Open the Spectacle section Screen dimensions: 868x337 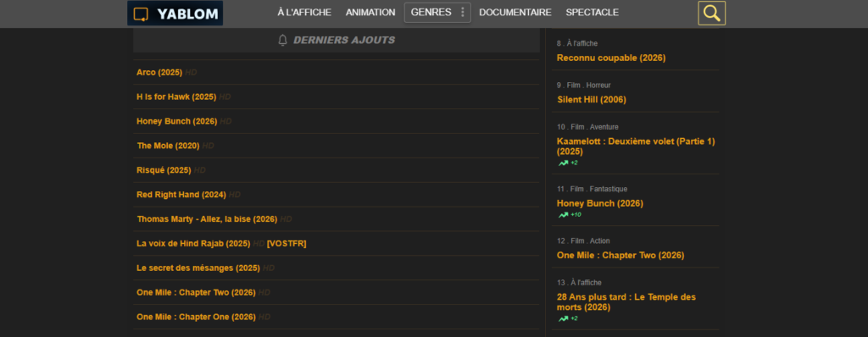tap(593, 12)
